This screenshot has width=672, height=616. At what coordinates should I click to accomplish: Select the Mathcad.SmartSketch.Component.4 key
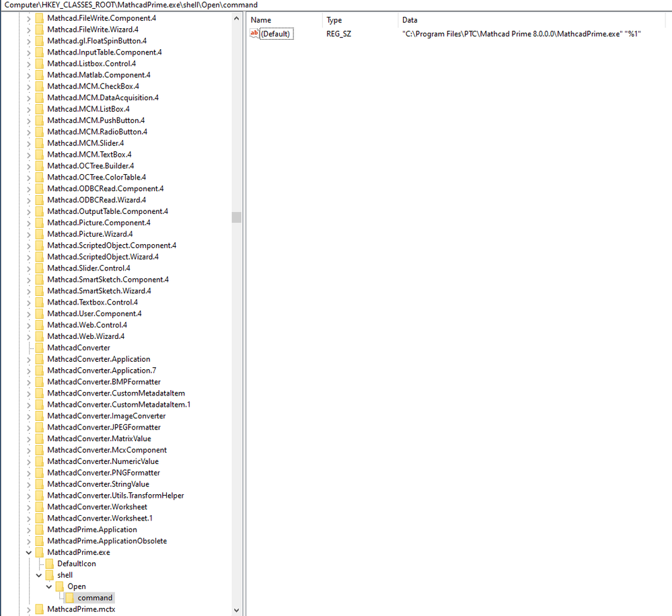tap(108, 279)
